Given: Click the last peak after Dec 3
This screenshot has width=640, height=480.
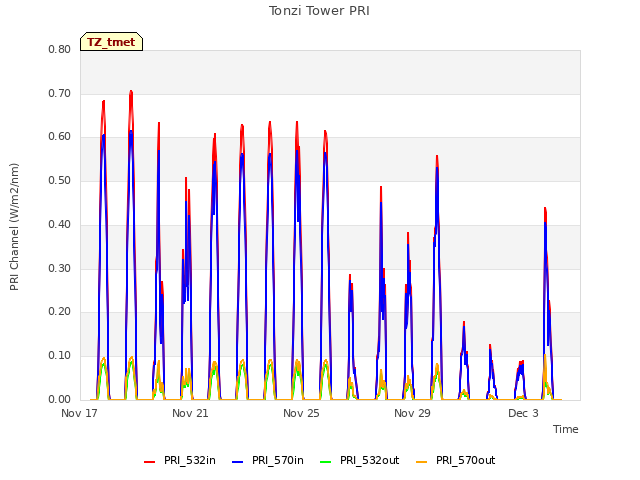Looking at the screenshot, I should [x=545, y=209].
